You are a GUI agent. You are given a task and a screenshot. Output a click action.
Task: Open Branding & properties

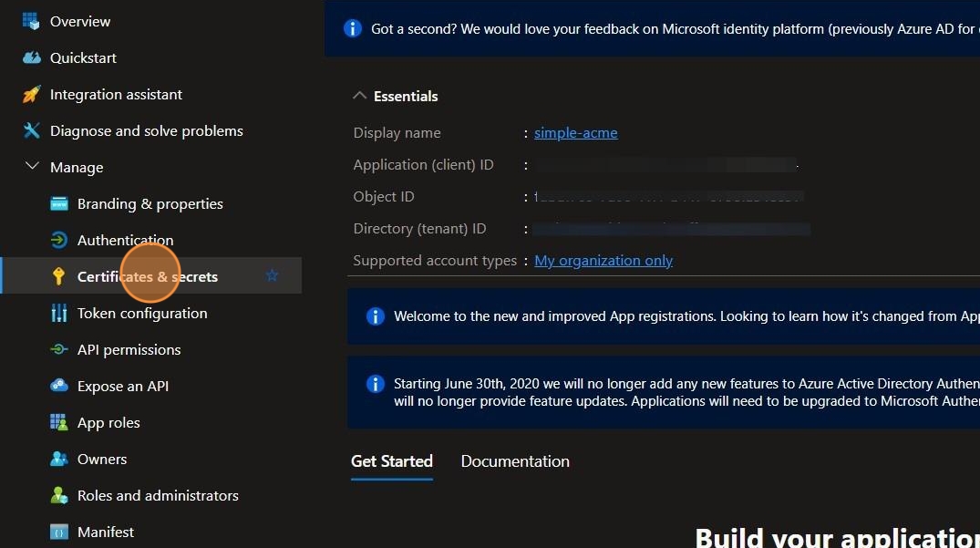(x=150, y=203)
